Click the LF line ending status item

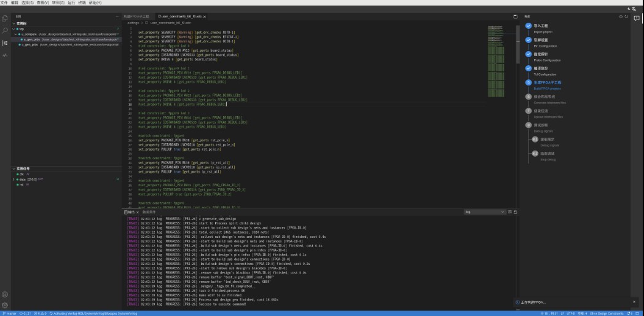point(562,314)
